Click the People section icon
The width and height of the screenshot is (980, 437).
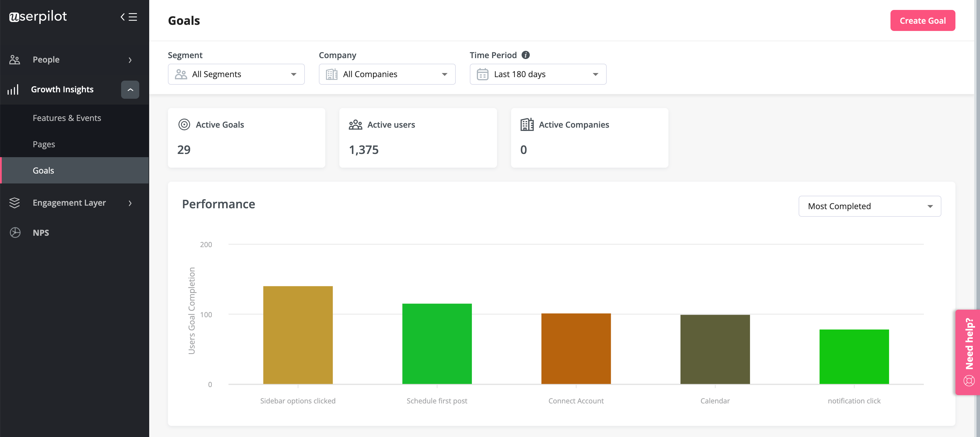pos(16,59)
